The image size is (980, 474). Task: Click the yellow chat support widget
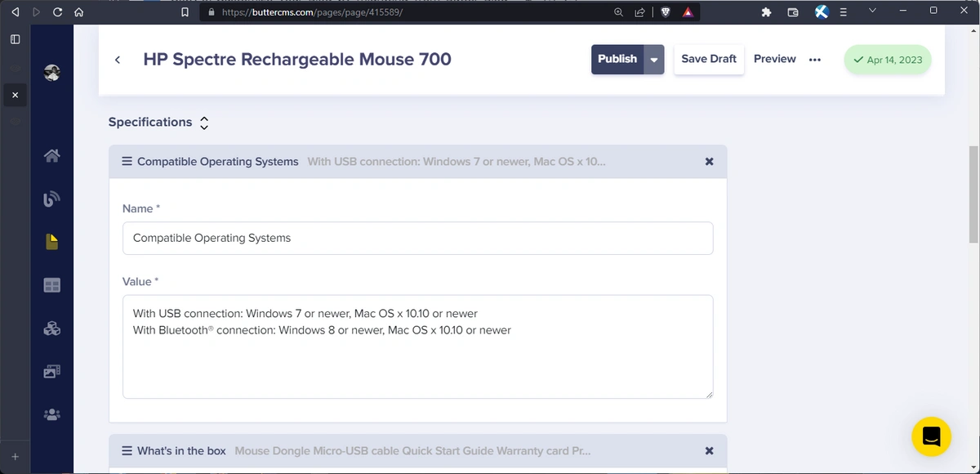931,437
